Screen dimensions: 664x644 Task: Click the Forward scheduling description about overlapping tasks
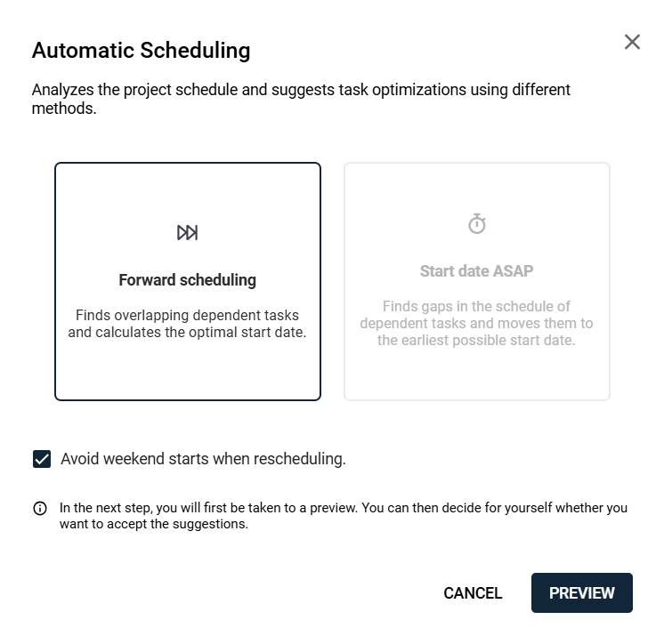187,324
